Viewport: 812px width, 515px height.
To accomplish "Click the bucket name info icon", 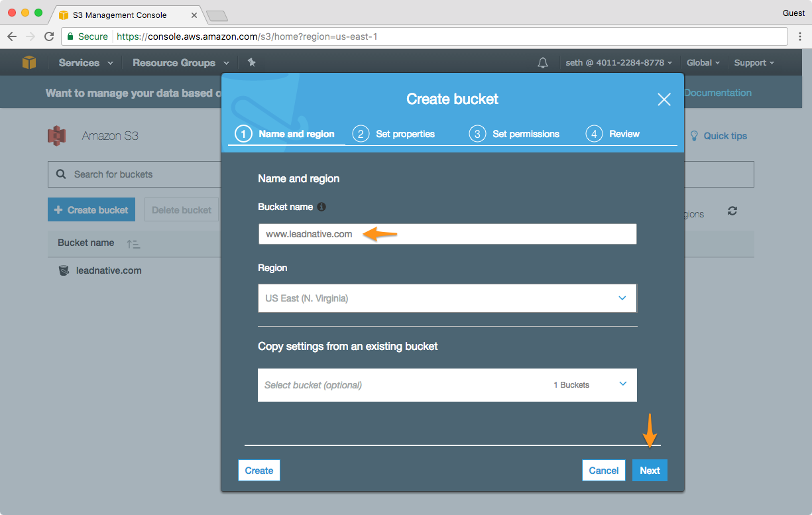I will (321, 207).
